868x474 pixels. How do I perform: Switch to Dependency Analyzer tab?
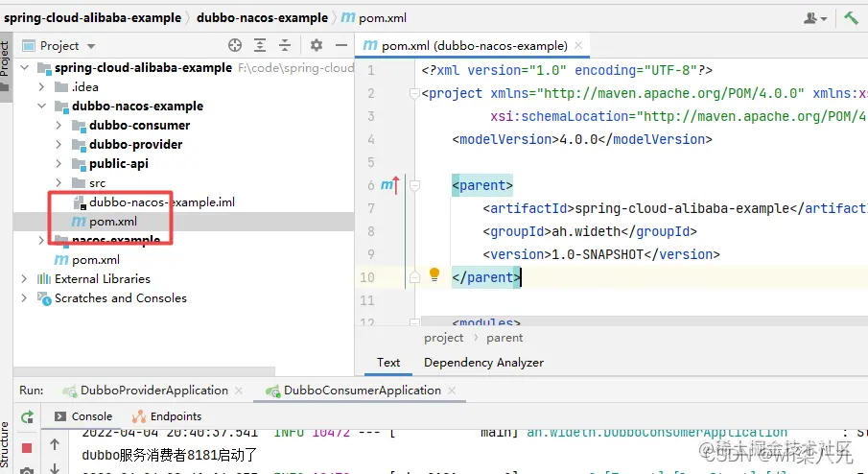click(x=483, y=362)
